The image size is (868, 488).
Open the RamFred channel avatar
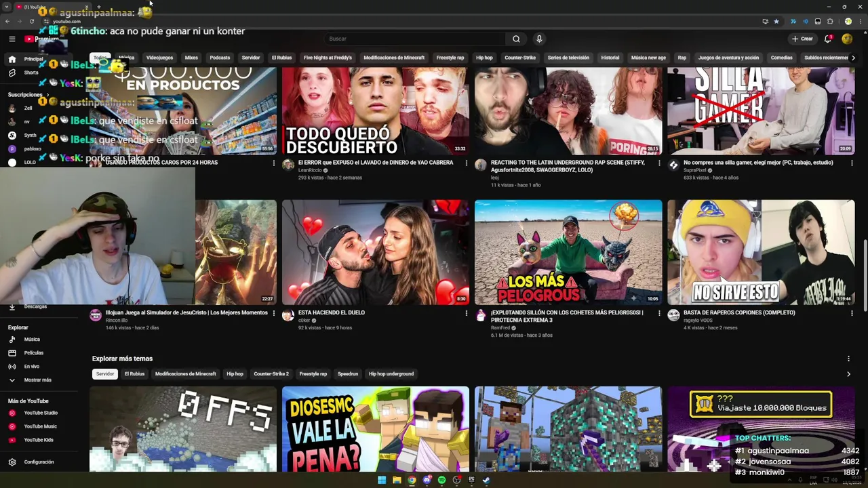[x=481, y=315]
